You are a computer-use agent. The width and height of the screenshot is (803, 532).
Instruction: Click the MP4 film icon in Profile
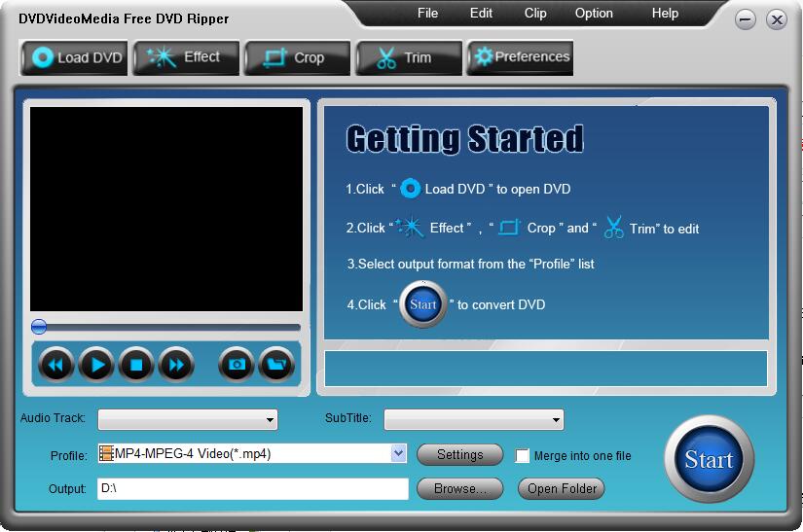pos(106,453)
